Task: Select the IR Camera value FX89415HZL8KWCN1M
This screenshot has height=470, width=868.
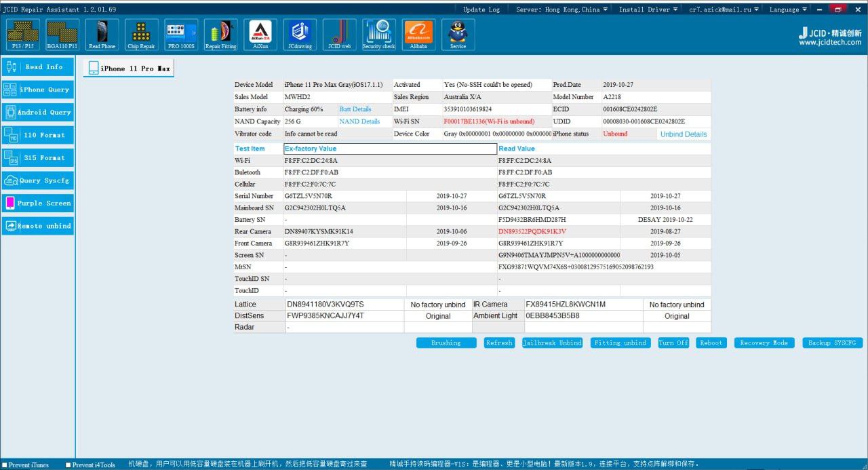Action: tap(566, 305)
